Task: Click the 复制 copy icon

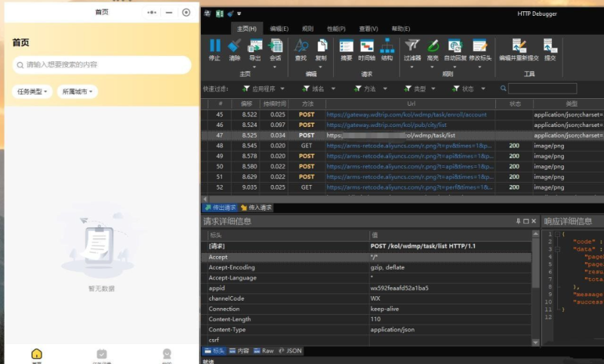Action: (x=322, y=46)
